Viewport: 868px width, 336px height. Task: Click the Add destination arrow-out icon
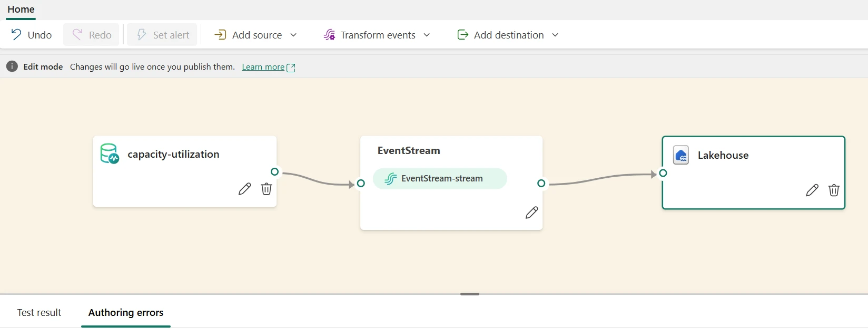(463, 35)
